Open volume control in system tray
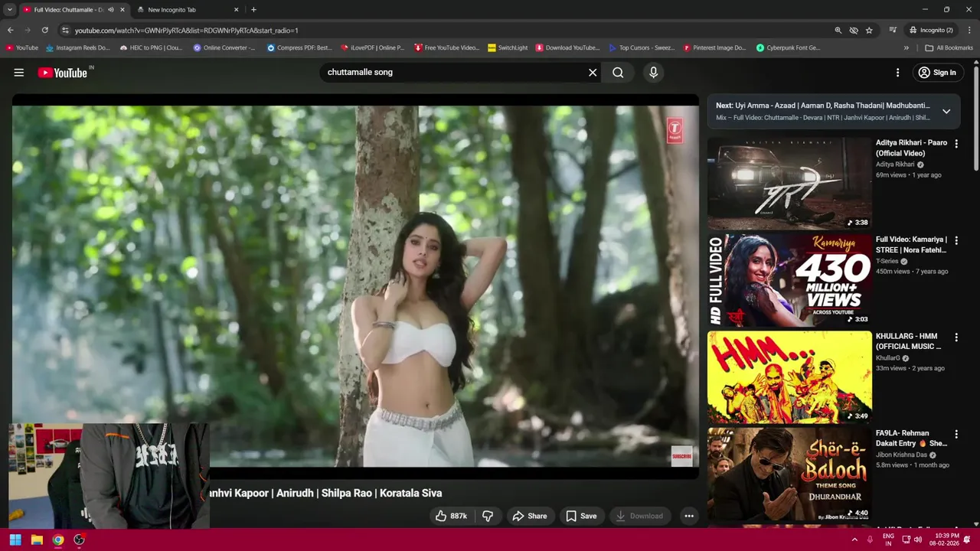 (x=917, y=540)
